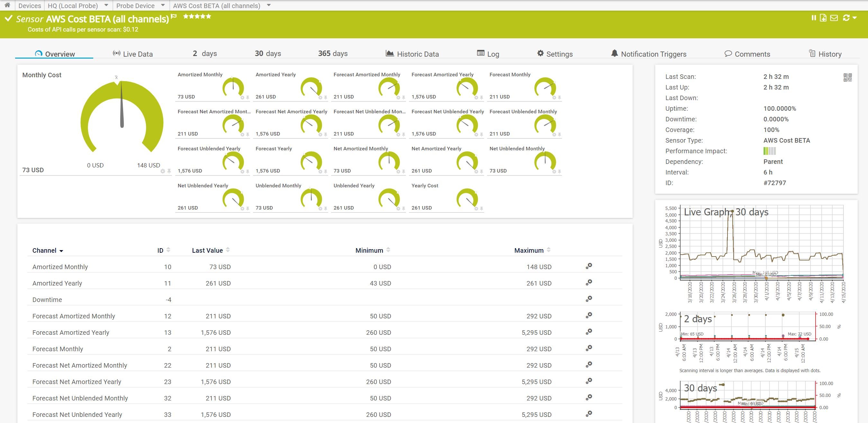Open the Channel column sort dropdown
Screen dimensions: 868x423
[62, 250]
